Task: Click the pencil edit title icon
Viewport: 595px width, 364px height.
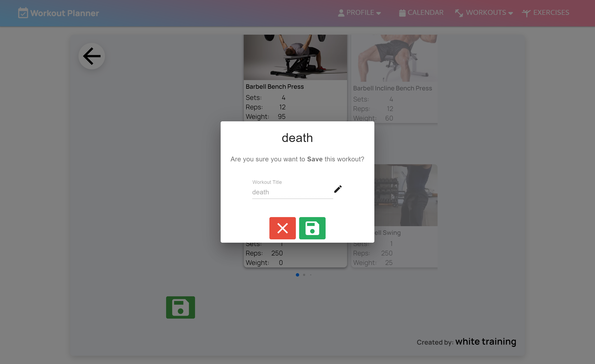Action: 338,189
